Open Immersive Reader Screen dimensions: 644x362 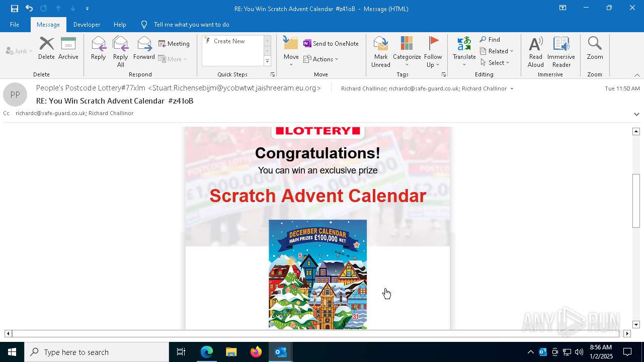coord(561,52)
